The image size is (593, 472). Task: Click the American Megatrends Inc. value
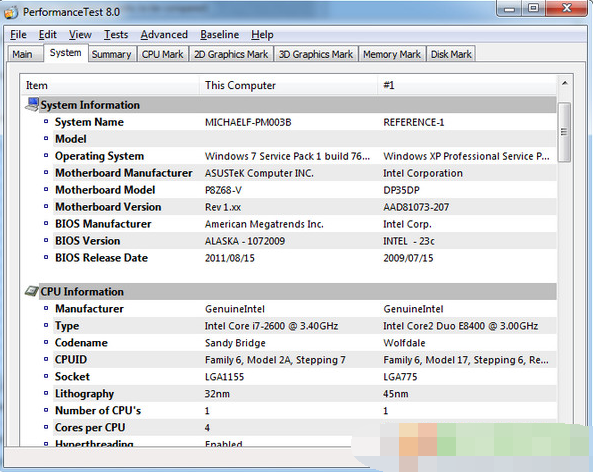pyautogui.click(x=264, y=224)
